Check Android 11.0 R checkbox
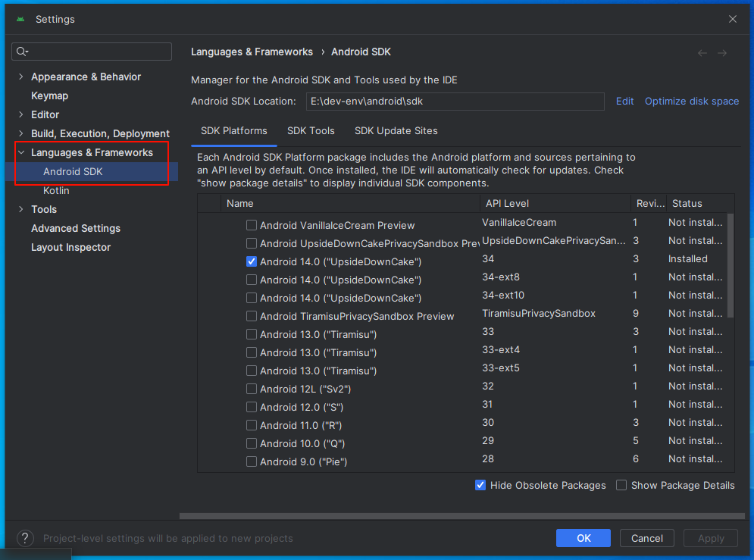 [251, 425]
